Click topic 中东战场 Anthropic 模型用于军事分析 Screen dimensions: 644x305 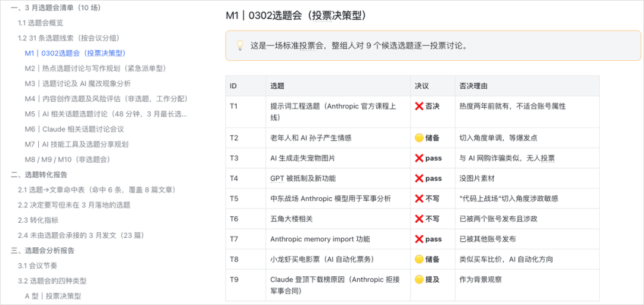coord(330,199)
